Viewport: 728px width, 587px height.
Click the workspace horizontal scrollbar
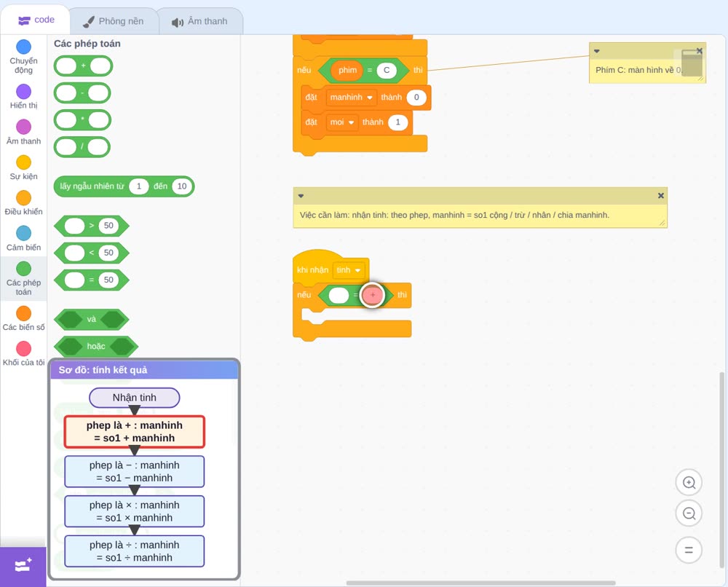tap(480, 583)
